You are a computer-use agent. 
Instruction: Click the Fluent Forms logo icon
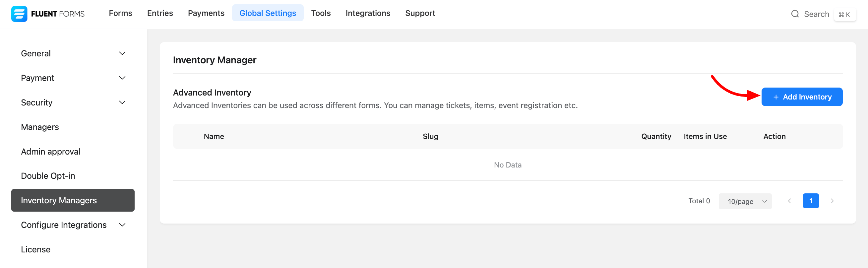[19, 14]
